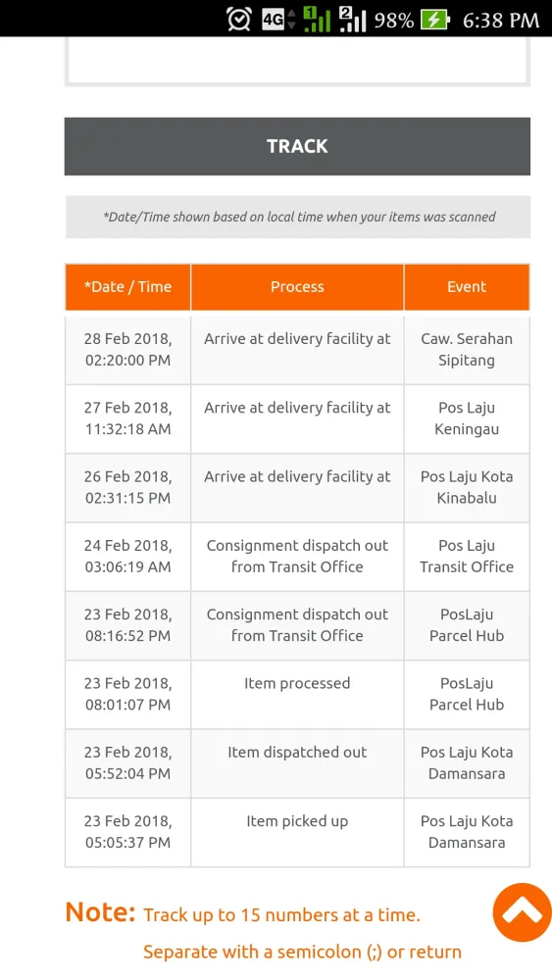This screenshot has height=980, width=552.
Task: Tap the 6:38 PM clock in status bar
Action: [501, 21]
